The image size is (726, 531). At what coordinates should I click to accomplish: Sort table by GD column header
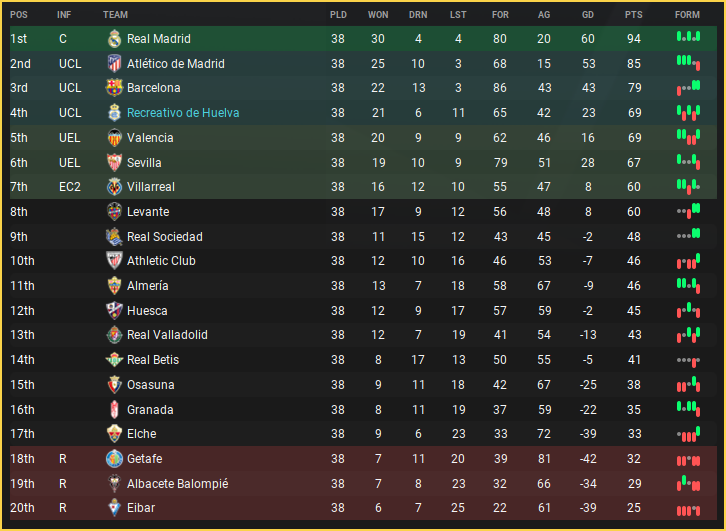(x=588, y=15)
